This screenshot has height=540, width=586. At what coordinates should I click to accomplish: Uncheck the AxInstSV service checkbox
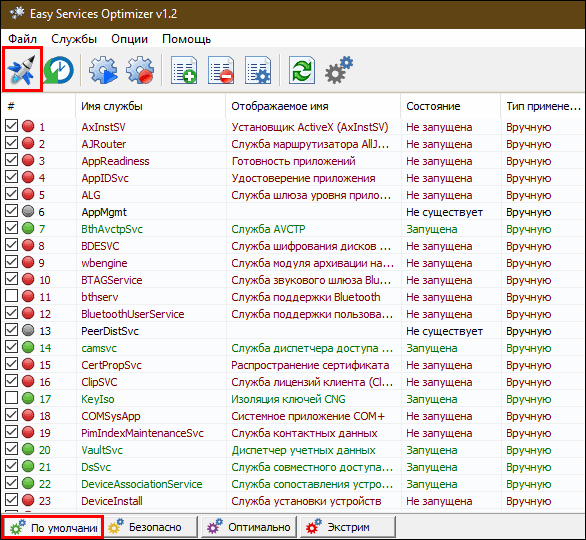click(x=12, y=126)
